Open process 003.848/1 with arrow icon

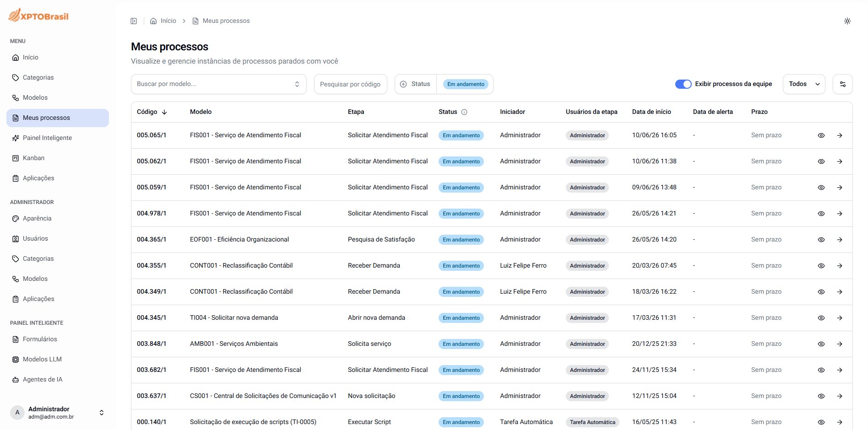(840, 344)
